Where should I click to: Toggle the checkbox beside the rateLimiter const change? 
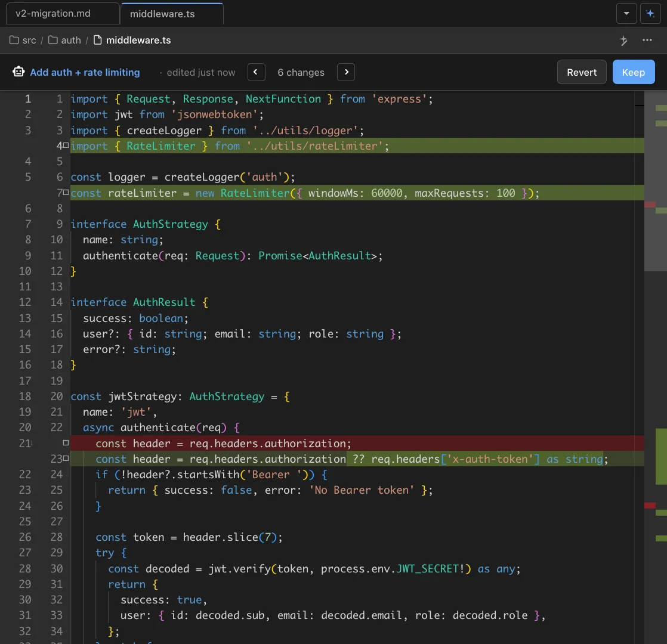(65, 192)
